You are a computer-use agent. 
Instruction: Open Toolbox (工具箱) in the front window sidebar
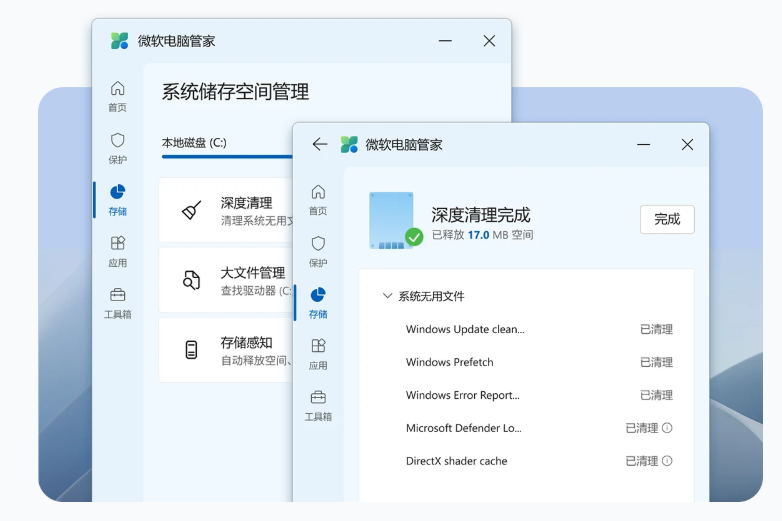pos(318,406)
